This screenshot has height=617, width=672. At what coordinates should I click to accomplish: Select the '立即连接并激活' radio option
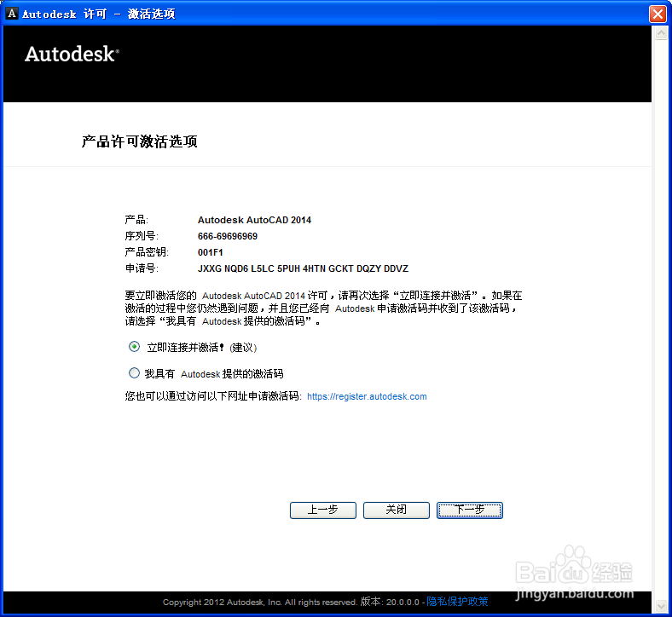pyautogui.click(x=134, y=346)
